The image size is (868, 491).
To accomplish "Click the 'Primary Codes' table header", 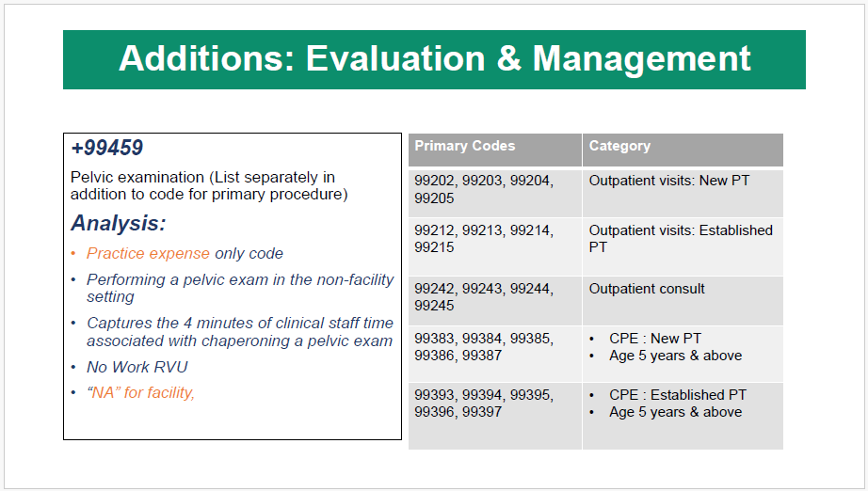I will [465, 146].
